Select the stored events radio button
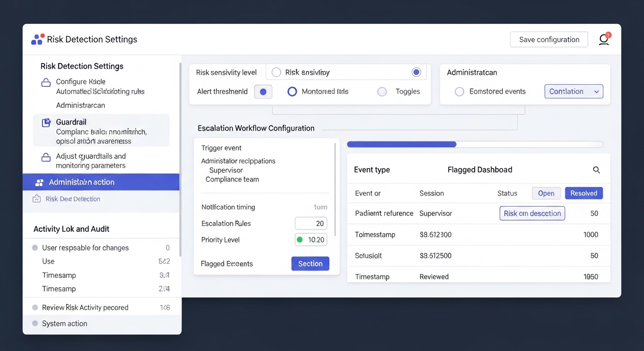This screenshot has height=351, width=644. coord(459,92)
